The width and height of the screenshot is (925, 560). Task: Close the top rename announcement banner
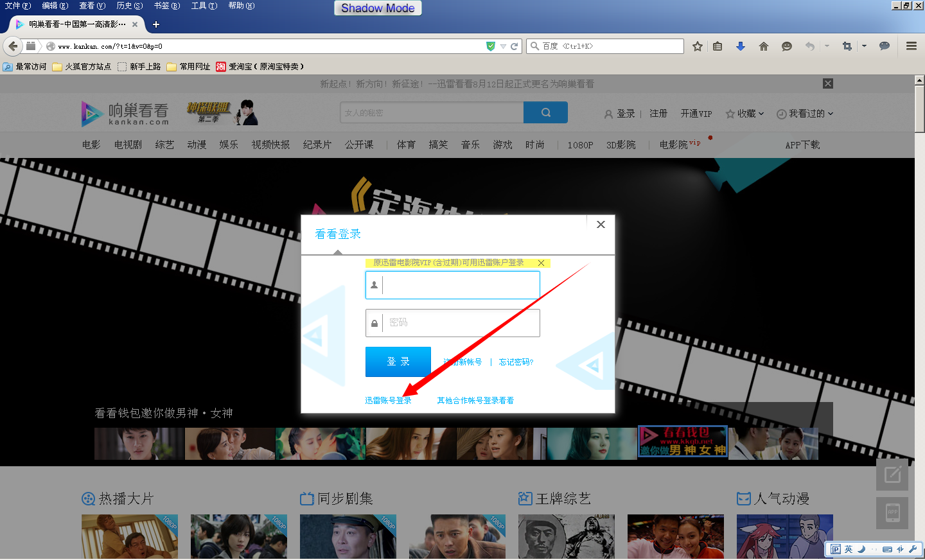[828, 83]
